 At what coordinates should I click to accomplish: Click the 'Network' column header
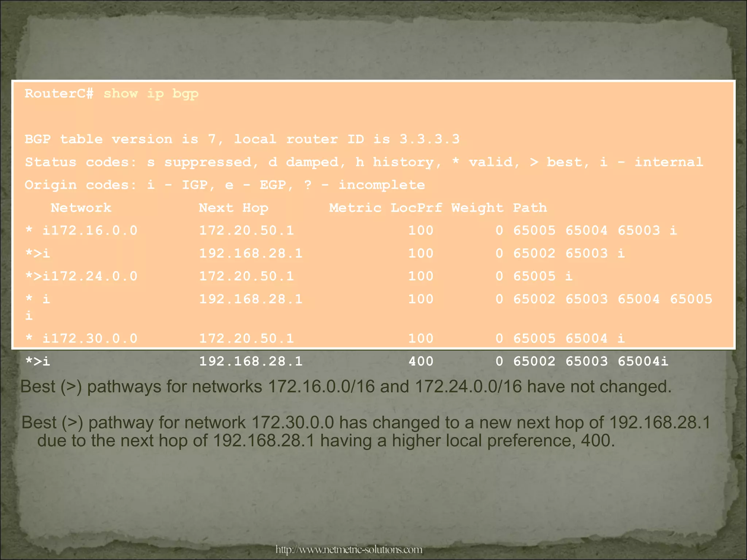[81, 208]
